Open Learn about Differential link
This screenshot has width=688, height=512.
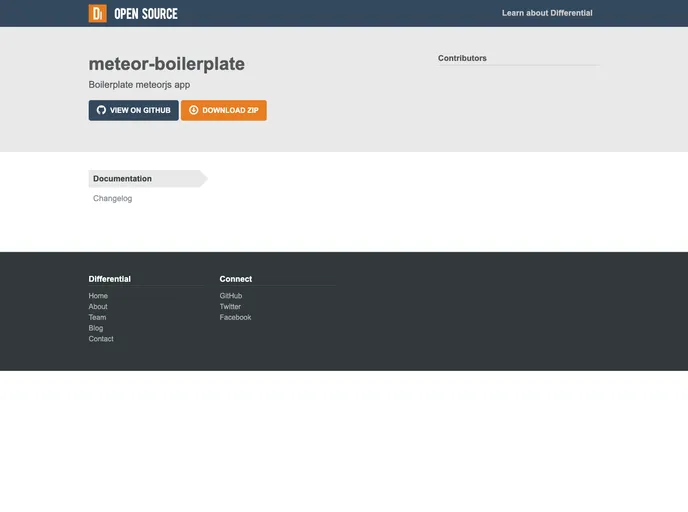[x=547, y=13]
